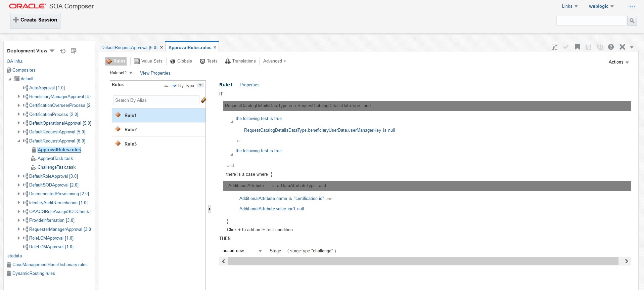The width and height of the screenshot is (644, 290).
Task: Click the Rule2 diamond icon
Action: click(118, 129)
